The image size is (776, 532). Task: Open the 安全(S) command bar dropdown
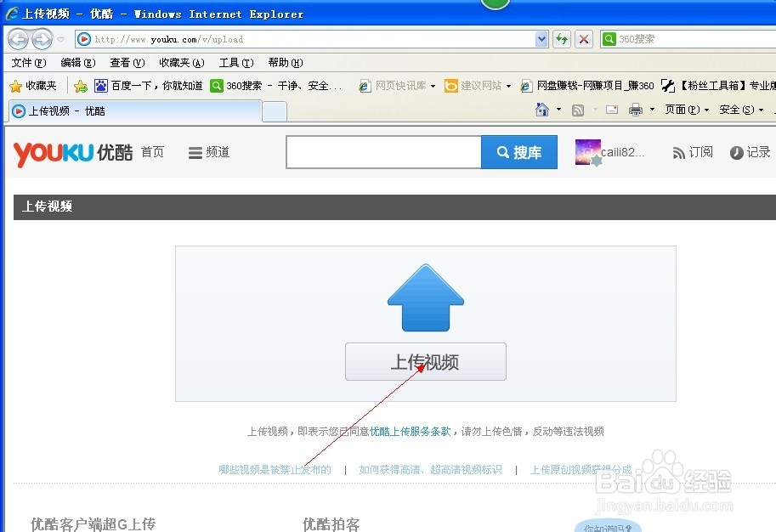[x=741, y=110]
